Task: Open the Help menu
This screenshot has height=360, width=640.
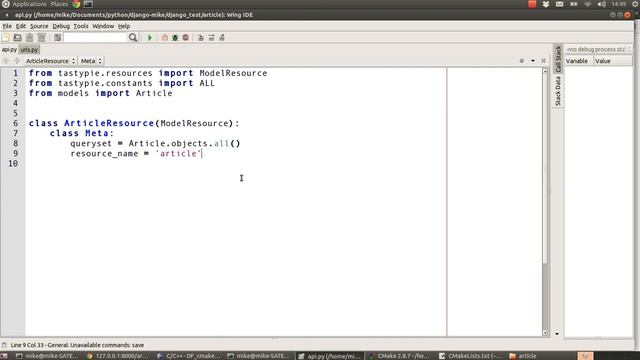Action: pyautogui.click(x=124, y=26)
